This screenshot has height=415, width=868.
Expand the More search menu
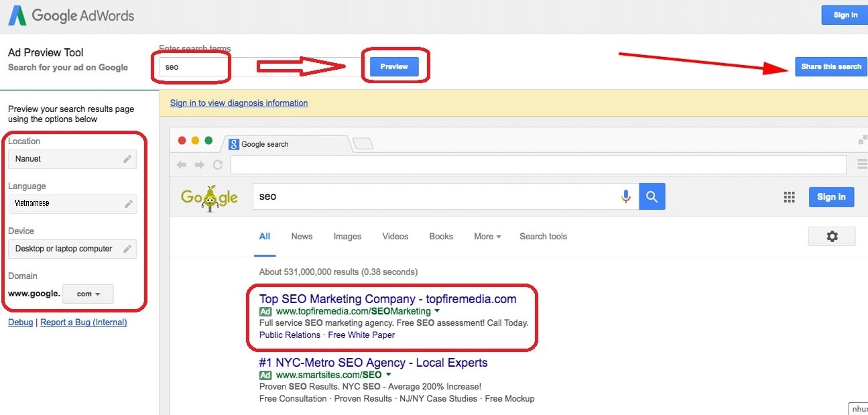click(x=487, y=237)
